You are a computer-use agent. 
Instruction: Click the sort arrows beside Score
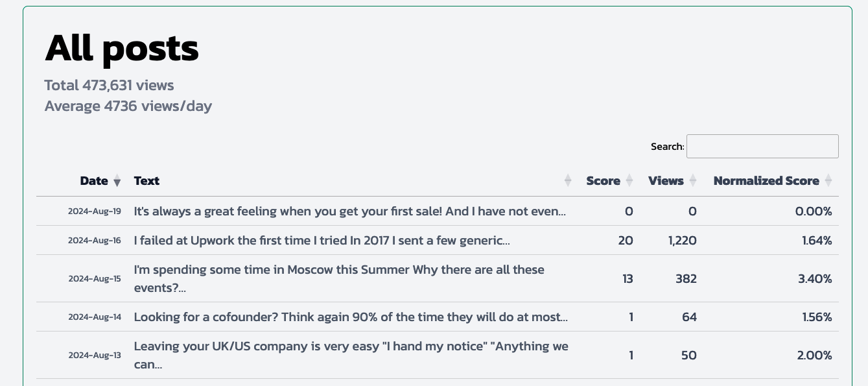pyautogui.click(x=629, y=181)
